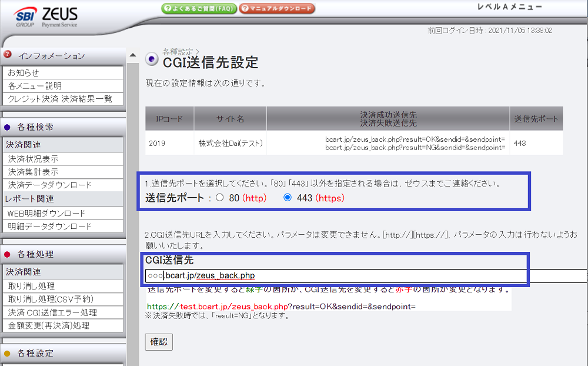Open 明細データダウンロード menu item
The image size is (588, 366).
tap(63, 227)
